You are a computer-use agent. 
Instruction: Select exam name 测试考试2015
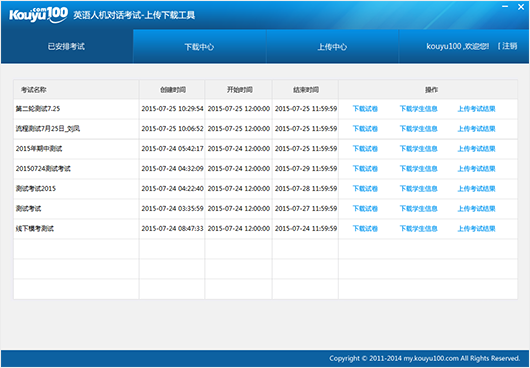pos(35,189)
